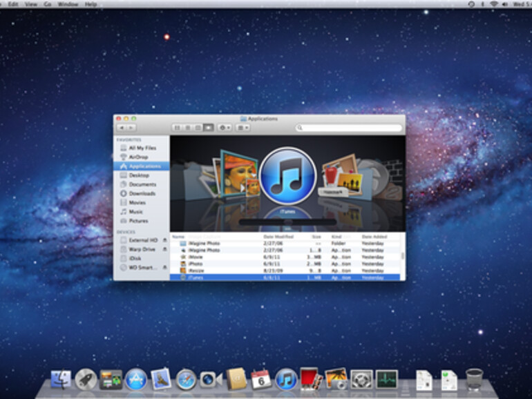
Task: Open the App Store Dock icon
Action: pyautogui.click(x=136, y=380)
